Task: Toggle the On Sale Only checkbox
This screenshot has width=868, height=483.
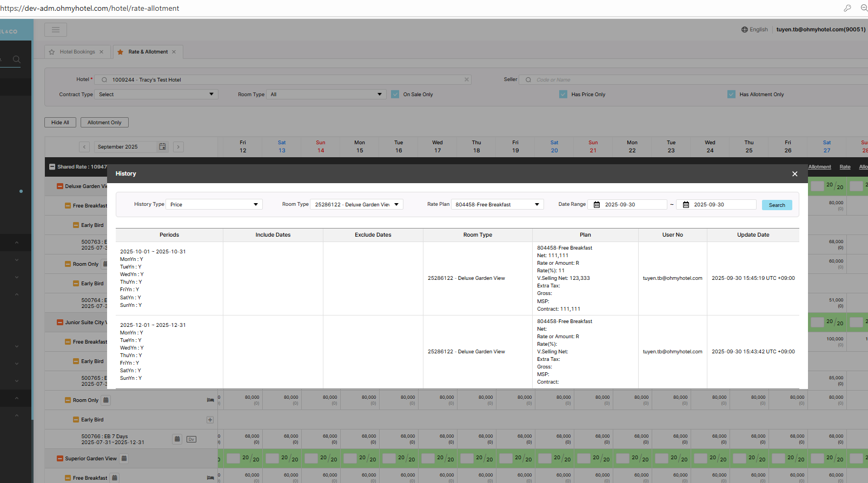Action: tap(395, 95)
